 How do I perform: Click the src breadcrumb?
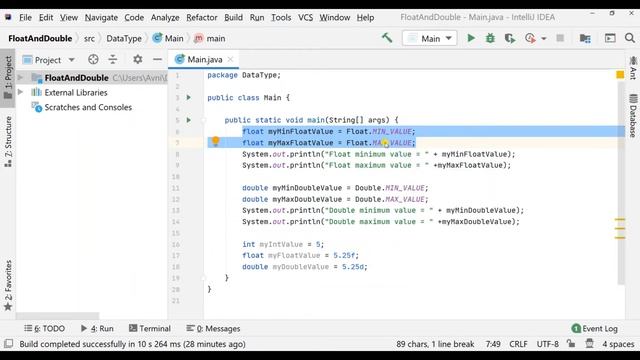[89, 38]
